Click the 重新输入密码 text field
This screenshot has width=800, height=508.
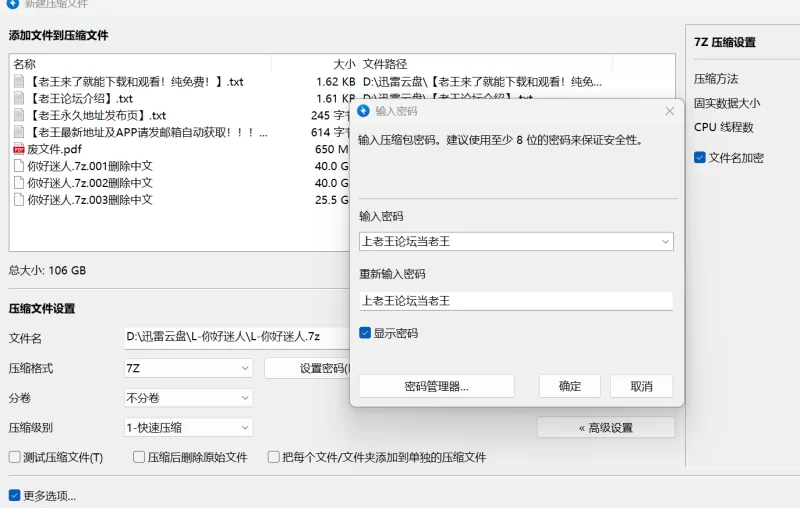[x=515, y=300]
